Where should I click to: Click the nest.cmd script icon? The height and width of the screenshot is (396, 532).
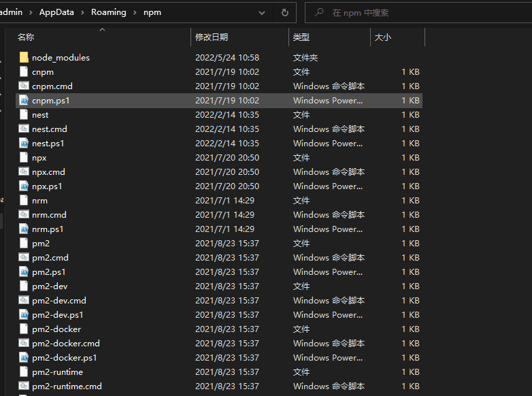24,129
